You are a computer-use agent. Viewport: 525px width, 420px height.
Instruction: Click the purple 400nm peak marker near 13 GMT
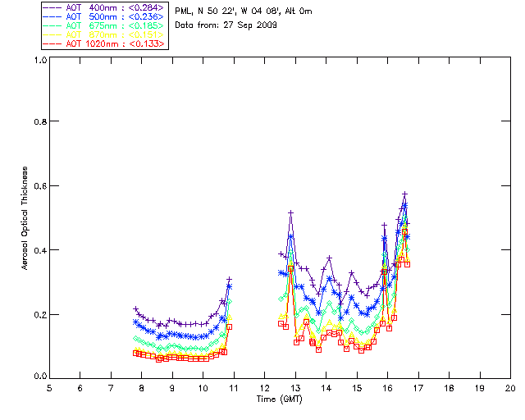click(290, 212)
